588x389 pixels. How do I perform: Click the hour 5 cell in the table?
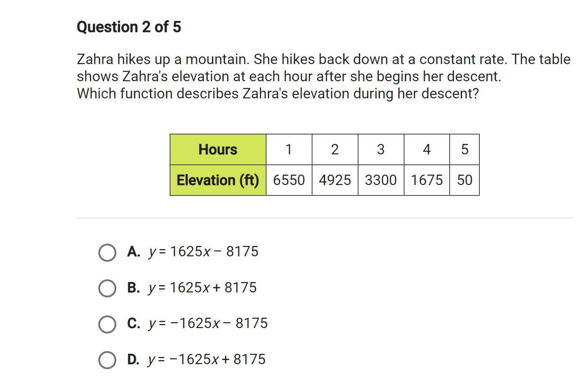click(464, 149)
